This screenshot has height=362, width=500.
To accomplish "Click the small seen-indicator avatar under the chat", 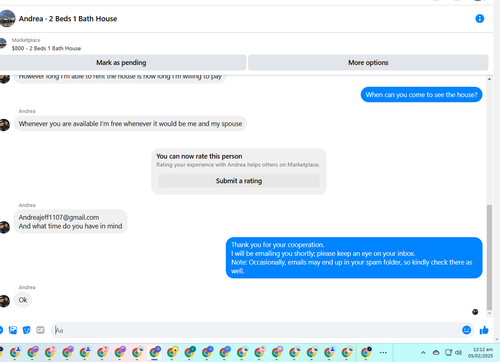I will (475, 312).
